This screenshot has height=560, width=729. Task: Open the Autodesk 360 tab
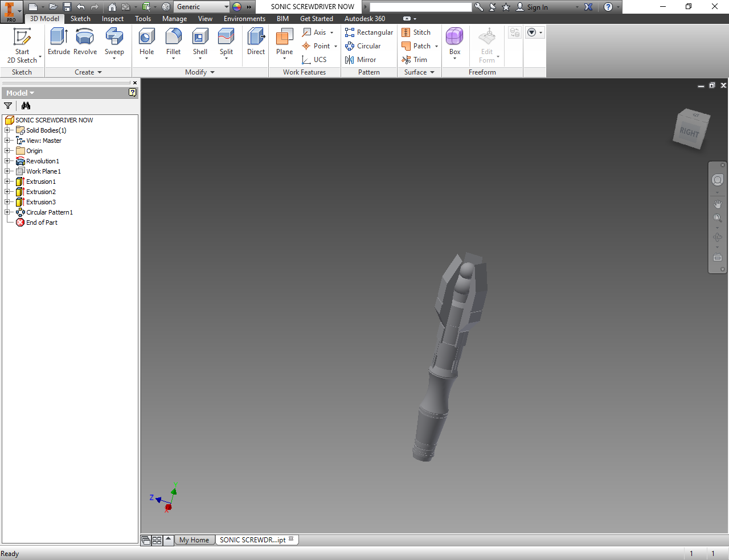click(364, 19)
